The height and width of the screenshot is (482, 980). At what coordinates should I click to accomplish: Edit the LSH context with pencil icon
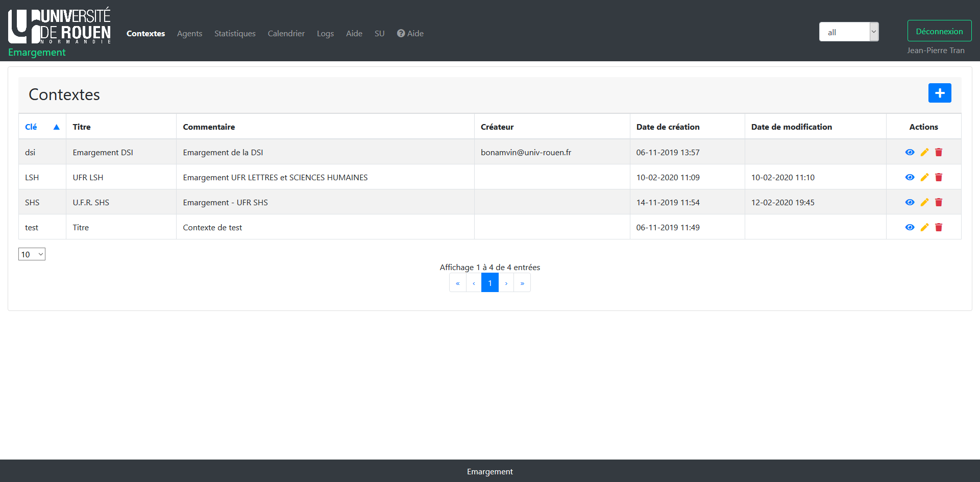click(x=924, y=177)
